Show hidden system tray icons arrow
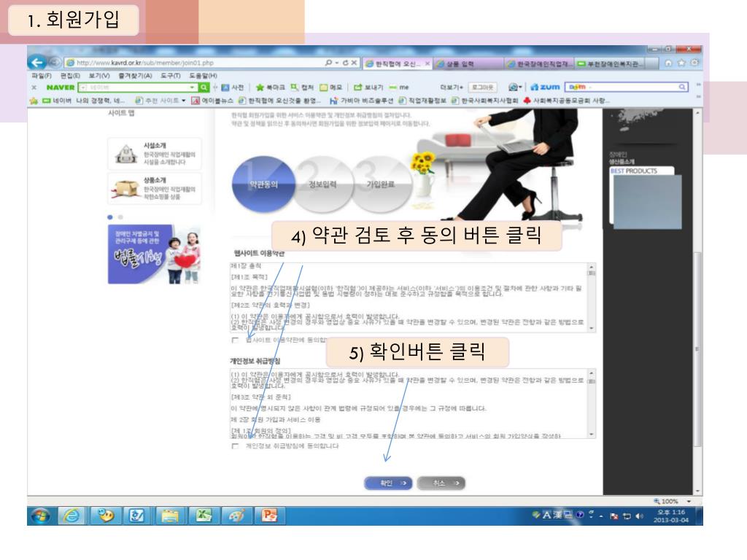 point(601,516)
